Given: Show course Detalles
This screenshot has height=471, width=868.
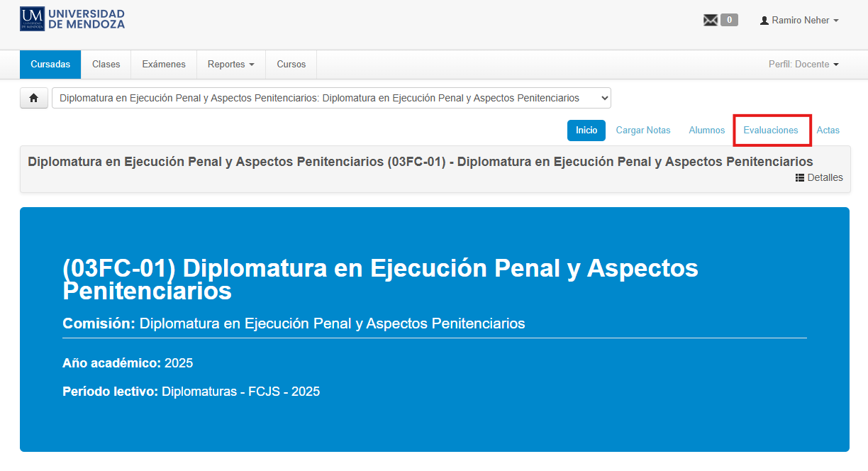Looking at the screenshot, I should click(x=819, y=178).
